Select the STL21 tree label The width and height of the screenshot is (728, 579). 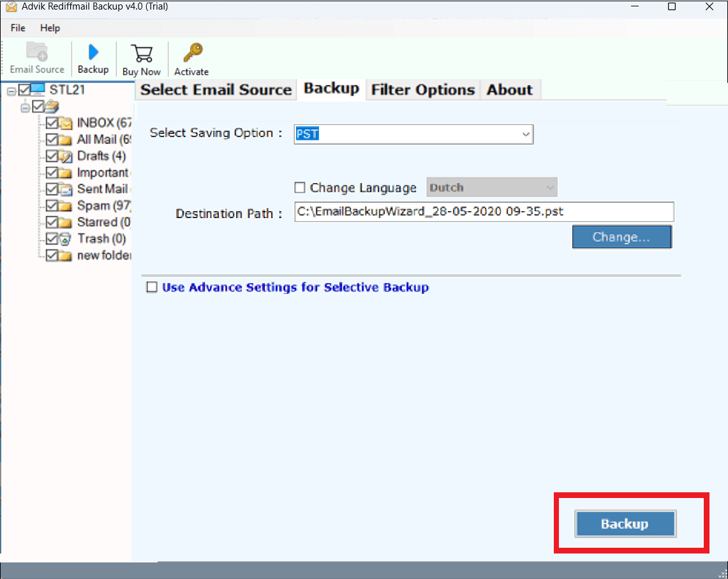pyautogui.click(x=68, y=89)
